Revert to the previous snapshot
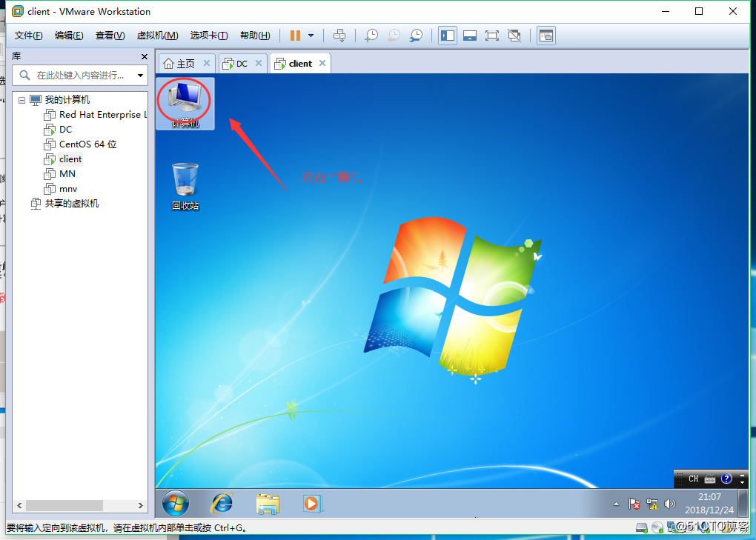 pos(394,36)
